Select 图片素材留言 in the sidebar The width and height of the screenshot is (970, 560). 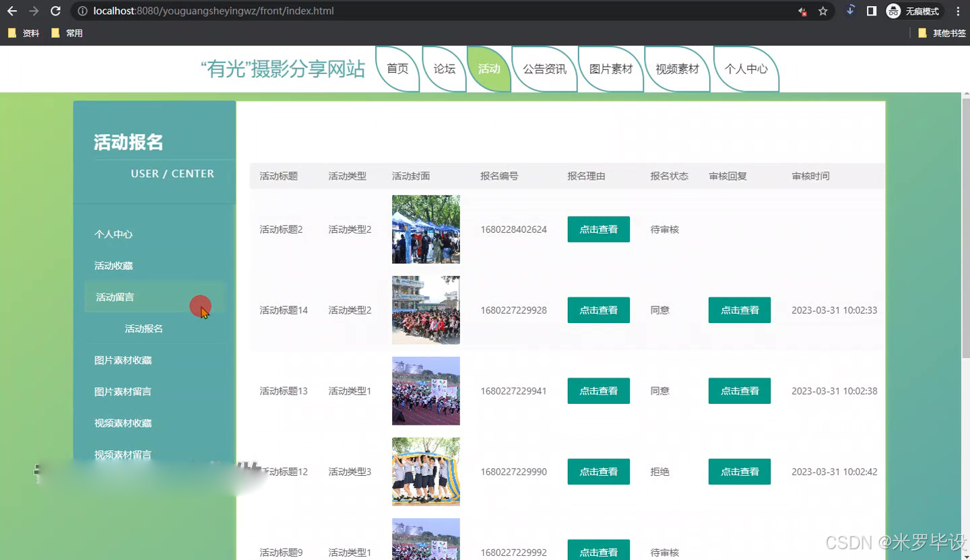[123, 392]
